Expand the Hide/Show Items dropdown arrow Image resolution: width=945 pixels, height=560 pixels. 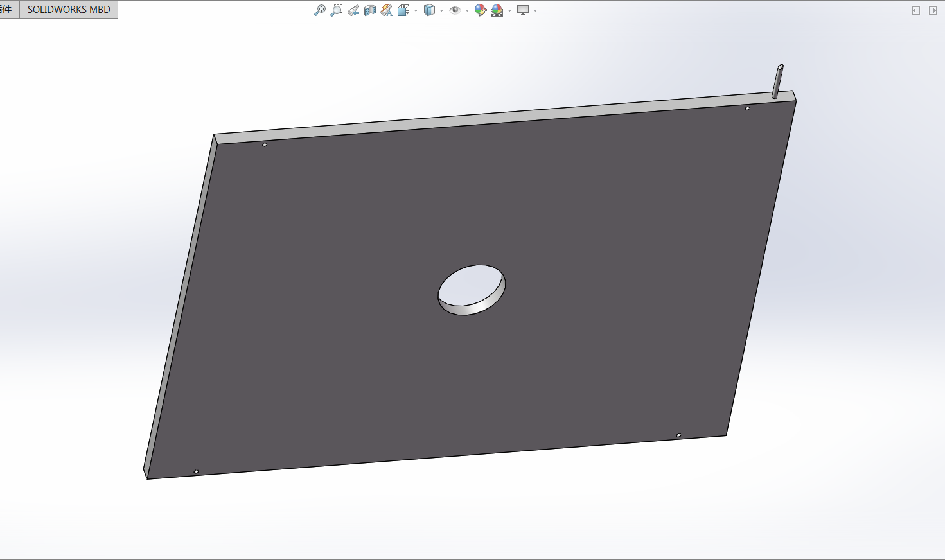(x=467, y=11)
